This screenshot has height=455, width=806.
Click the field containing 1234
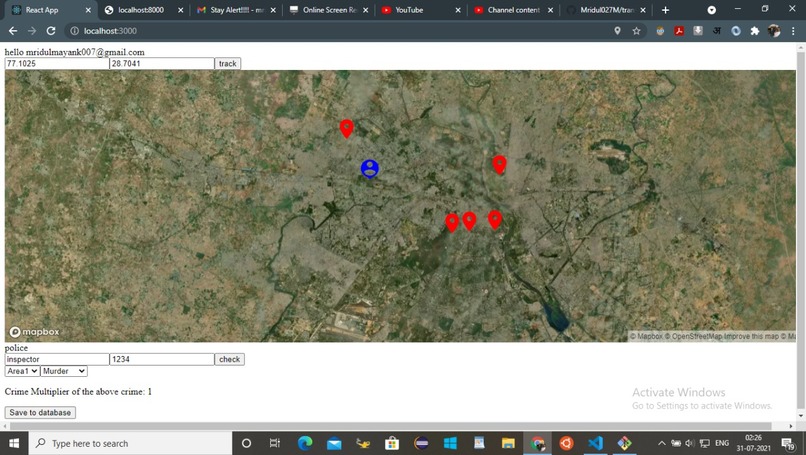click(x=162, y=359)
